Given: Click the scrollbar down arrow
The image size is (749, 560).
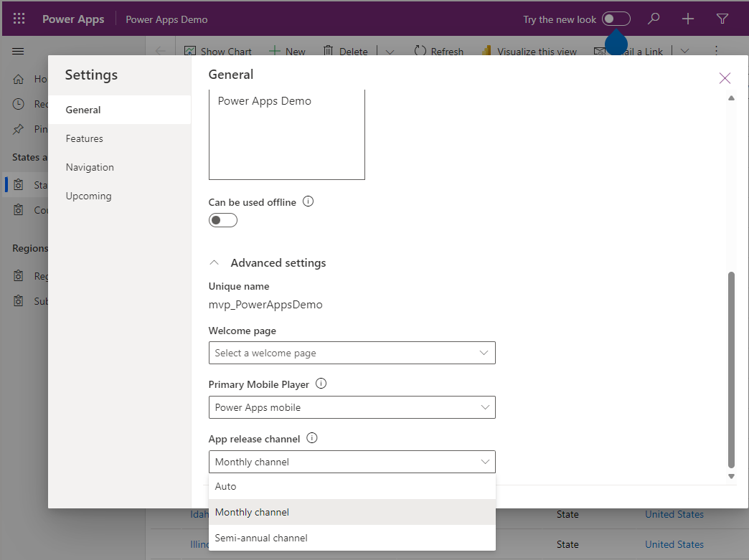Looking at the screenshot, I should pos(731,476).
